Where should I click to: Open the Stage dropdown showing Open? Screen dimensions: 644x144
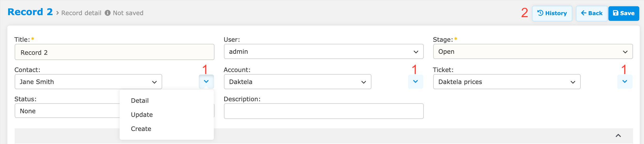(x=533, y=52)
